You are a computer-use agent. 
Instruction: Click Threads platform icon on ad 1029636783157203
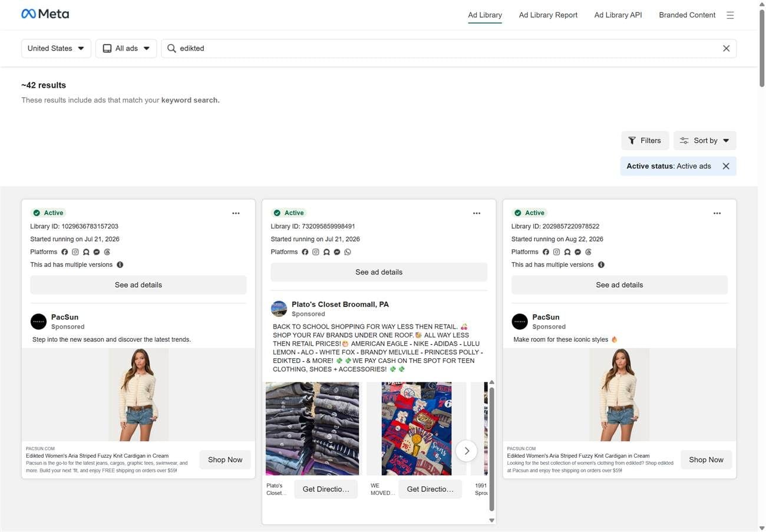tap(107, 252)
